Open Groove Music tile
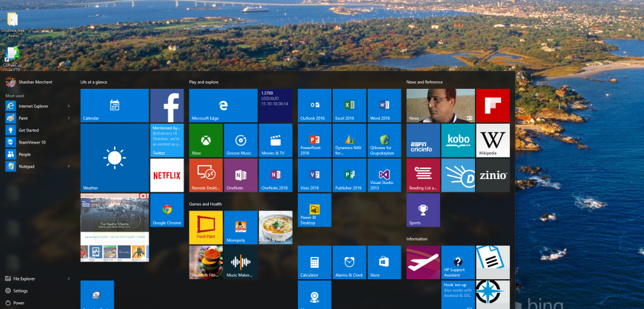This screenshot has width=644, height=309. pyautogui.click(x=241, y=140)
